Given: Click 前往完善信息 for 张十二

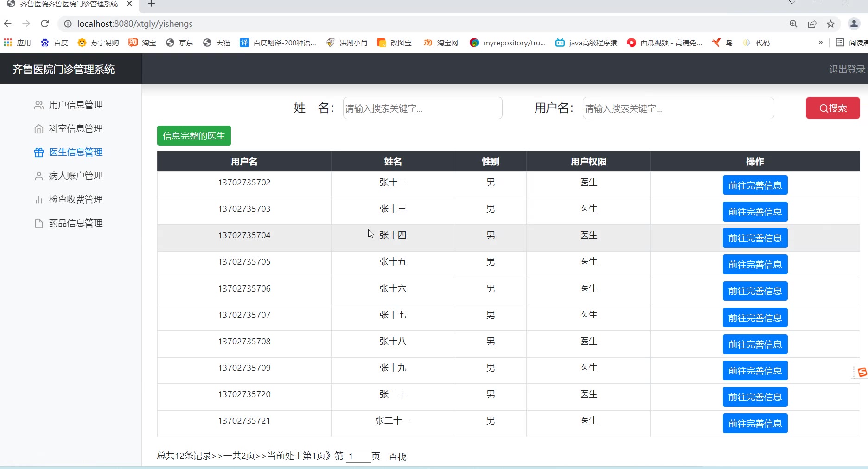Looking at the screenshot, I should pos(755,185).
